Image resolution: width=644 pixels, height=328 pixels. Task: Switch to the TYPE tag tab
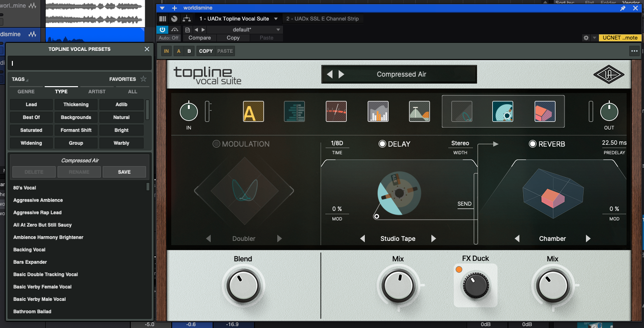[61, 91]
